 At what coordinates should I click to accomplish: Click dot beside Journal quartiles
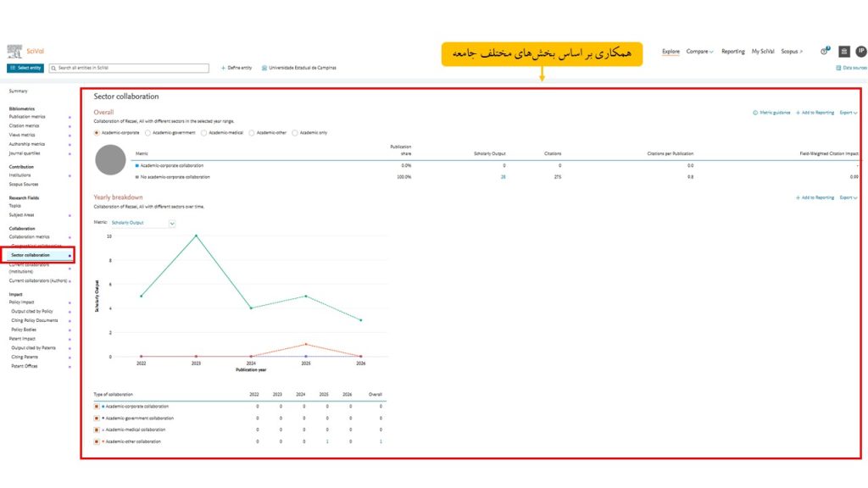(70, 154)
